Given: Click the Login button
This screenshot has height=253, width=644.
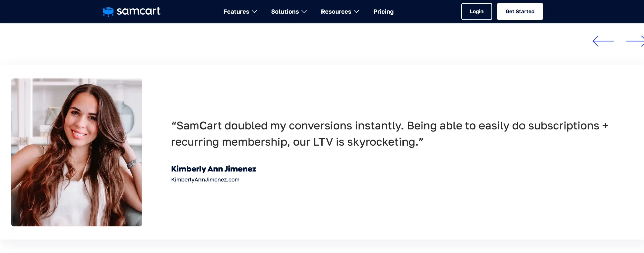Looking at the screenshot, I should click(476, 11).
